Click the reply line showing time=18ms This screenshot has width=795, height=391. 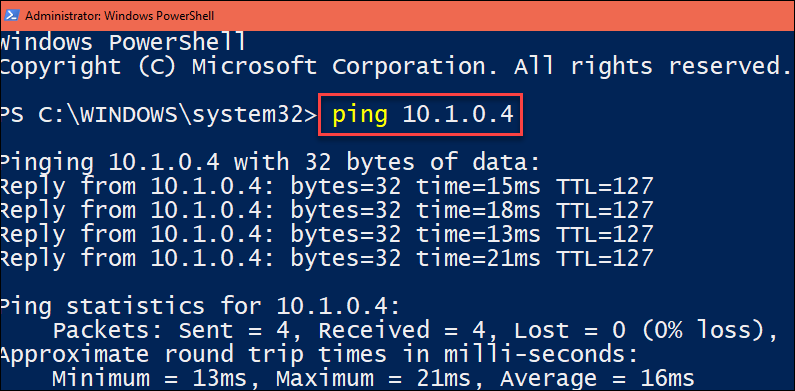click(x=327, y=211)
